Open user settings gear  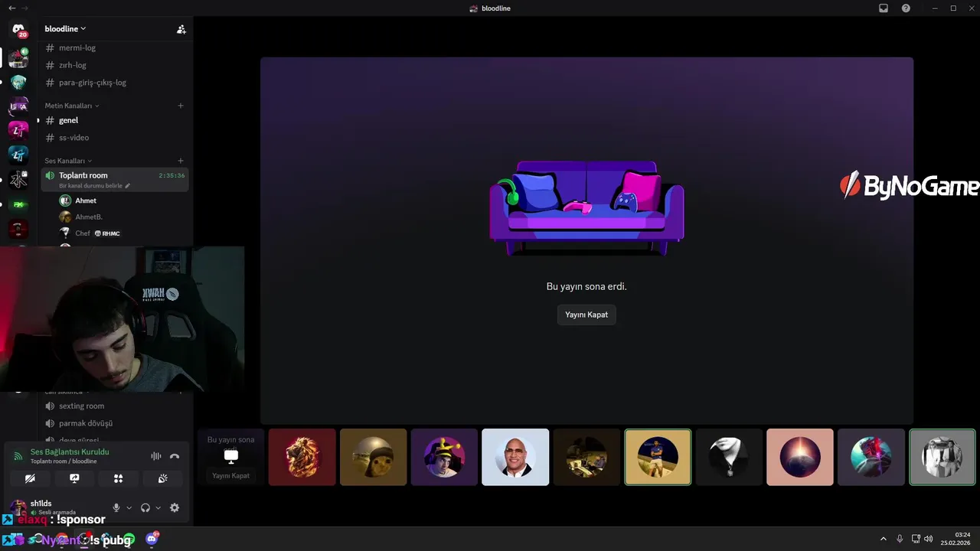pyautogui.click(x=175, y=507)
